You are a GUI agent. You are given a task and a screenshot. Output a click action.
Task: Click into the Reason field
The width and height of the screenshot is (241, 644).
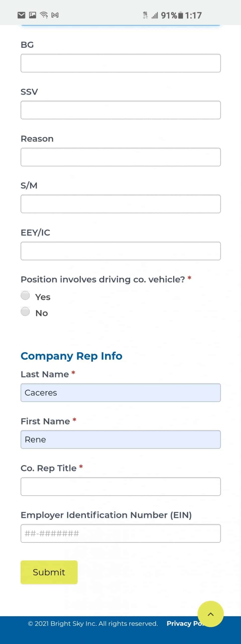(x=121, y=157)
